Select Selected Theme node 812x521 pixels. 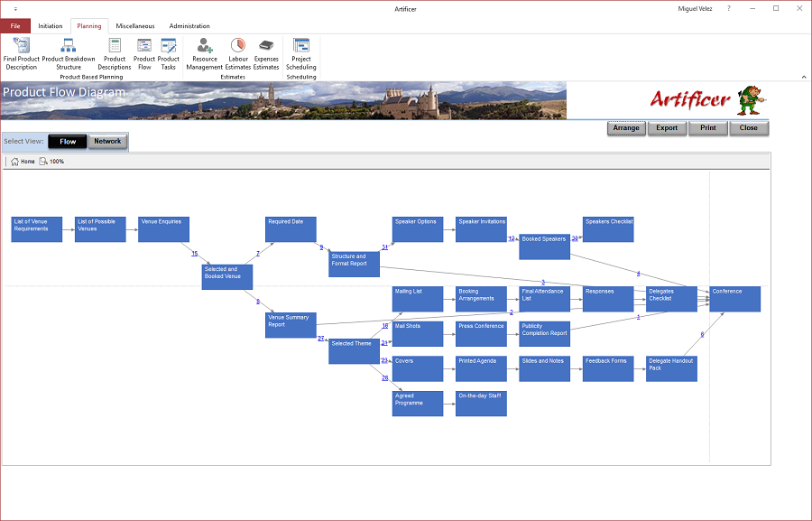pyautogui.click(x=355, y=351)
